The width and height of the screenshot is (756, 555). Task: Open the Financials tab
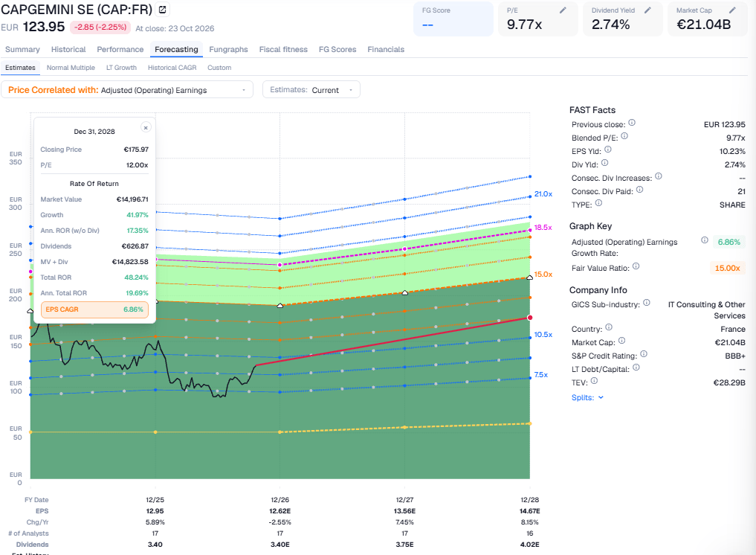pyautogui.click(x=386, y=49)
